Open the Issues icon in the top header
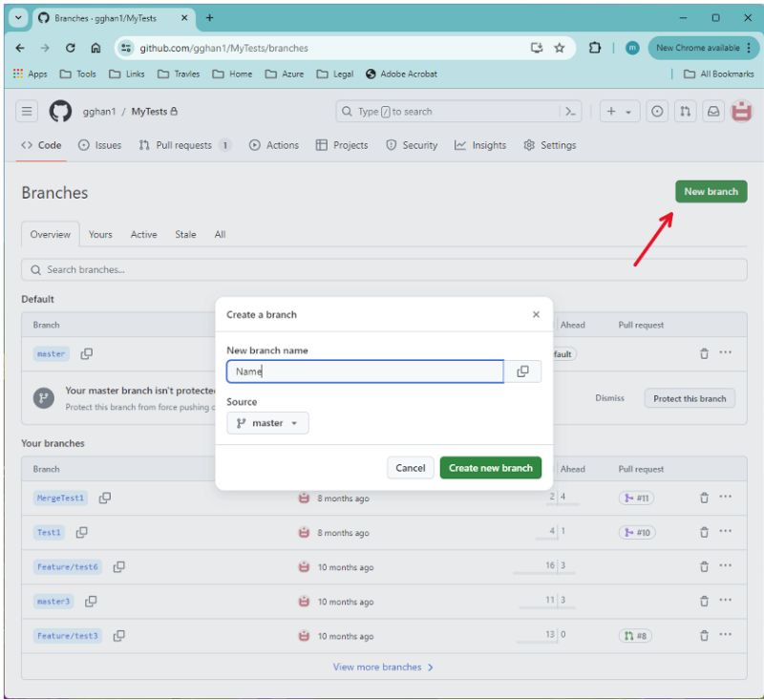764x700 pixels. coord(656,111)
